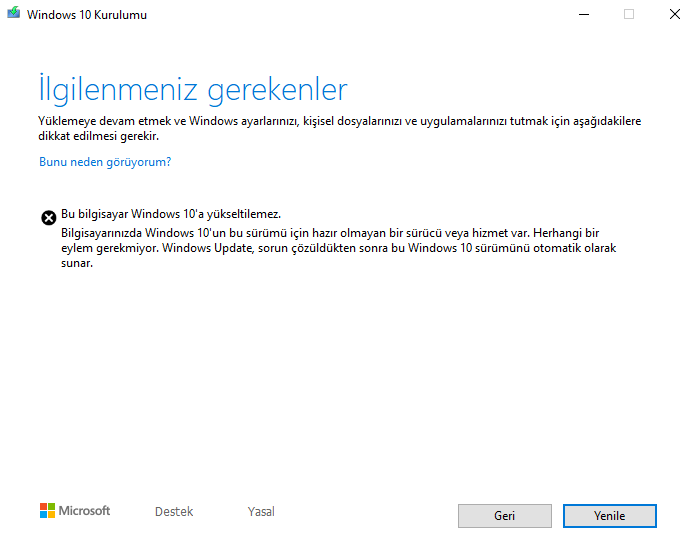The image size is (695, 549).
Task: Click the Geri button
Action: tap(504, 516)
